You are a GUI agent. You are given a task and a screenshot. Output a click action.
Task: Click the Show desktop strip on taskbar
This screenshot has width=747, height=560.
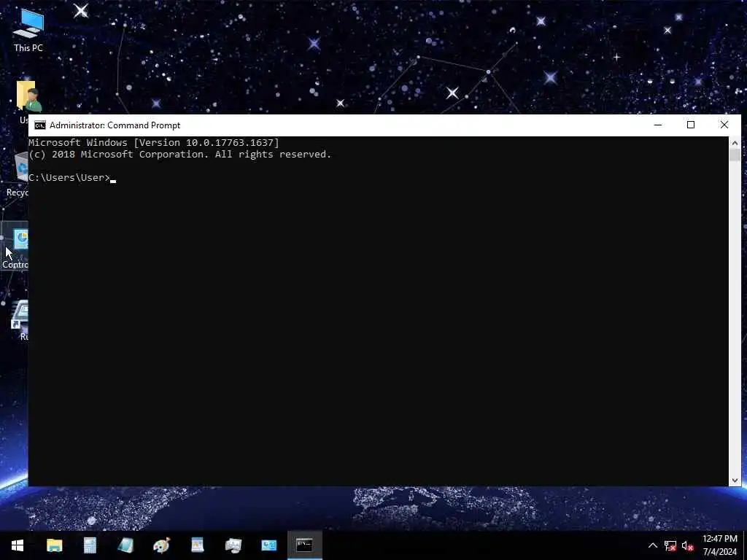pos(745,545)
